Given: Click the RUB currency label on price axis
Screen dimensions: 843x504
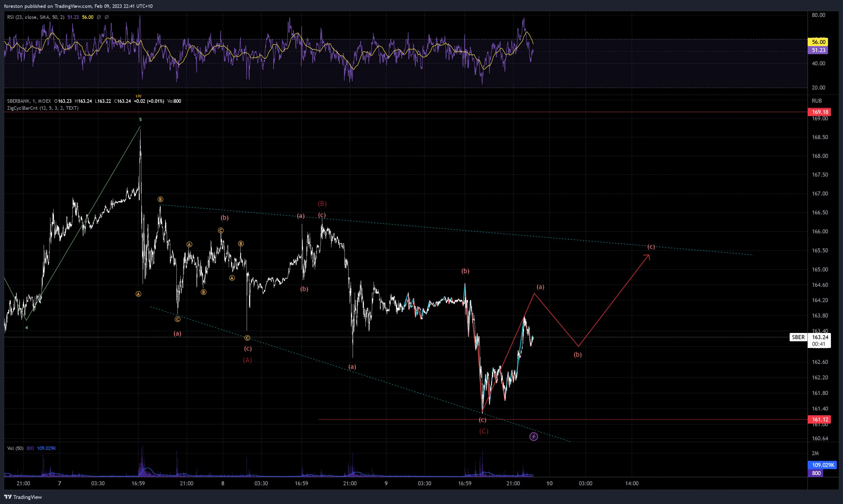Looking at the screenshot, I should tap(817, 101).
